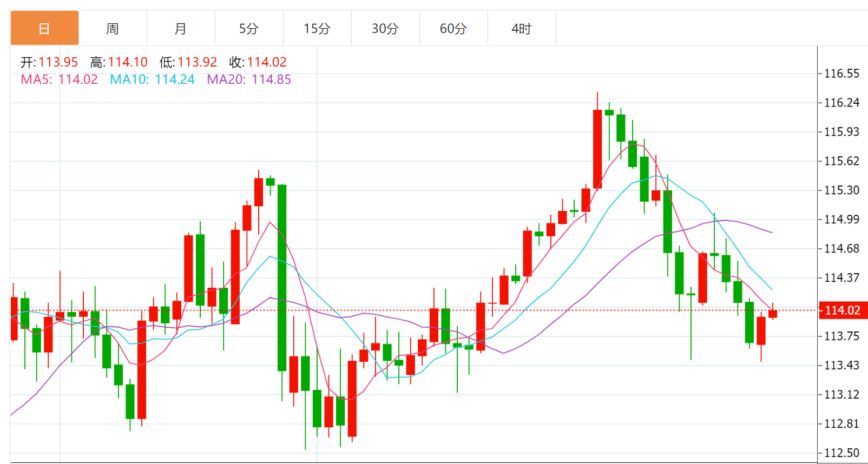Click the 开 open price value
868x464 pixels.
coord(58,62)
